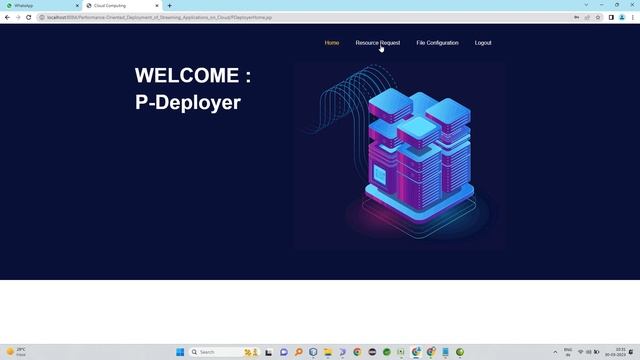This screenshot has width=640, height=360.
Task: Share this page from the address bar
Action: point(587,18)
